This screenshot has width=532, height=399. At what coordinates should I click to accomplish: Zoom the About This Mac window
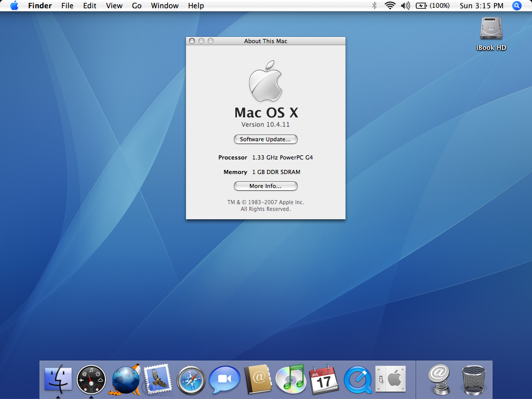(x=211, y=41)
